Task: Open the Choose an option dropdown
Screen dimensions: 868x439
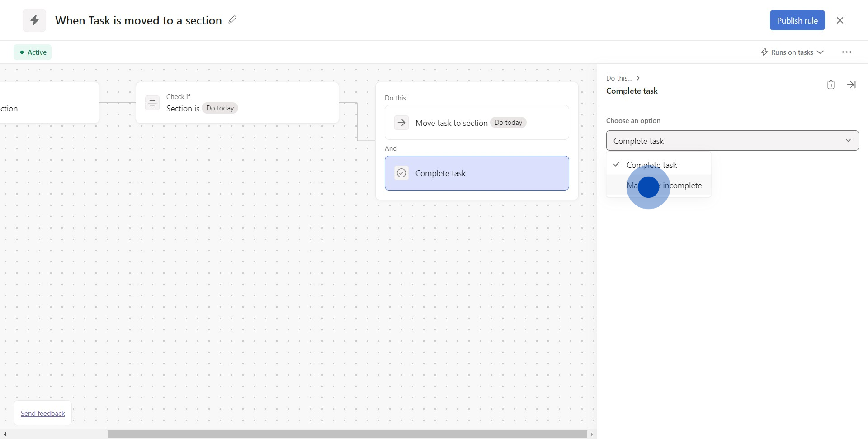Action: pos(732,141)
